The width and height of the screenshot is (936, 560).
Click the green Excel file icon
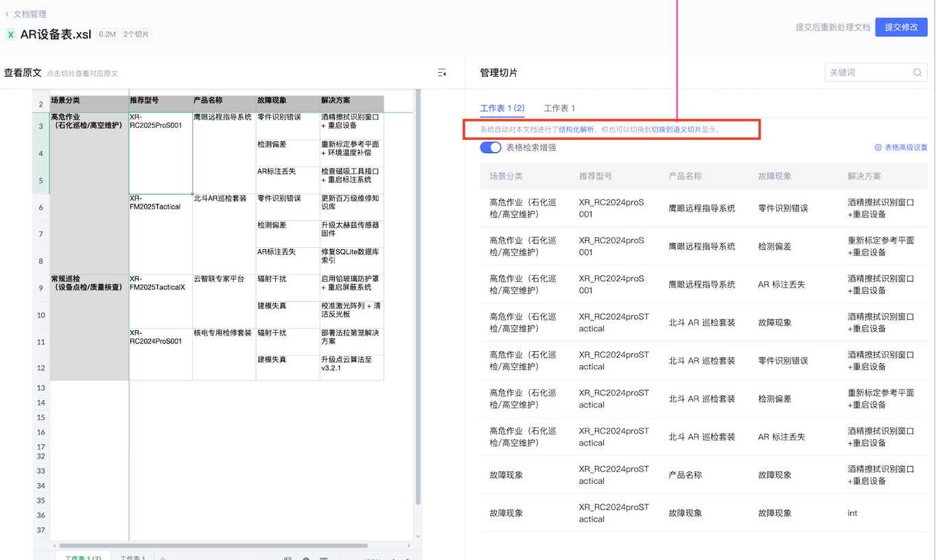coord(10,34)
